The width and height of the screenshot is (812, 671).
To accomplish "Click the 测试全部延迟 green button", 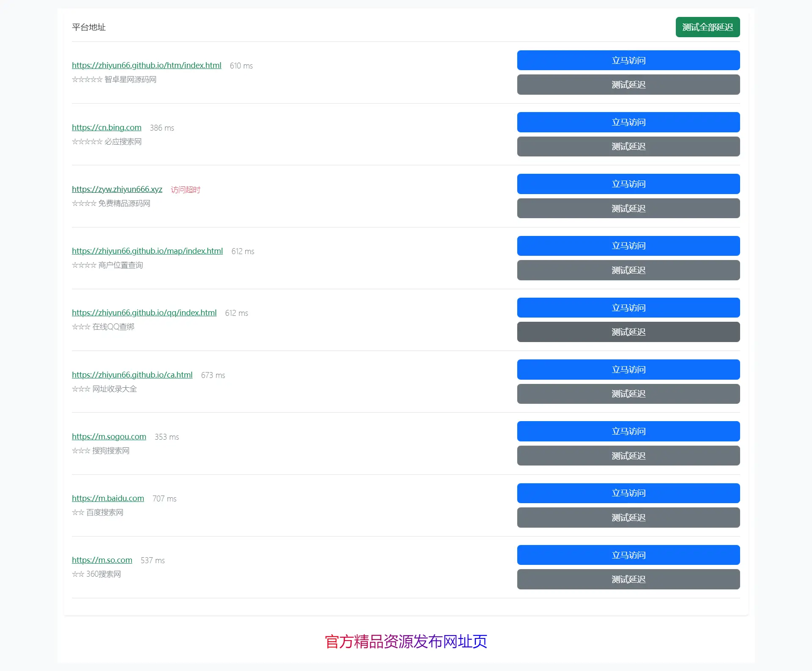I will 708,27.
